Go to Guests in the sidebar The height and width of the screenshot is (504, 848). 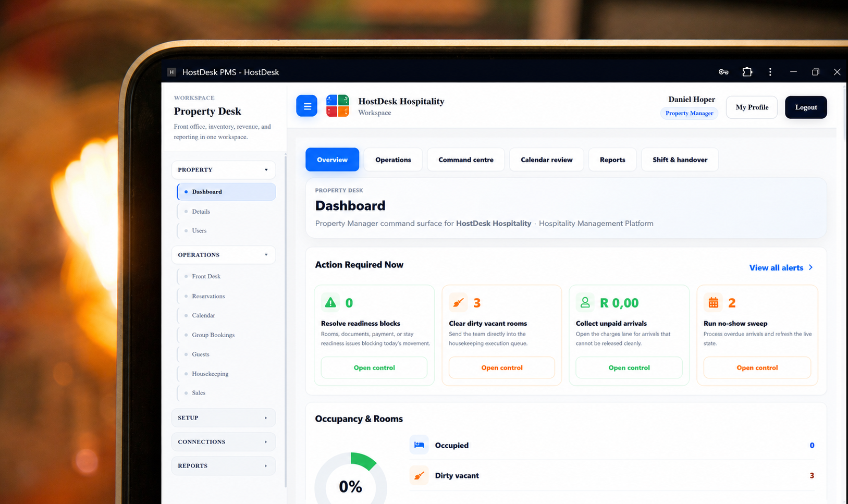pyautogui.click(x=226, y=354)
